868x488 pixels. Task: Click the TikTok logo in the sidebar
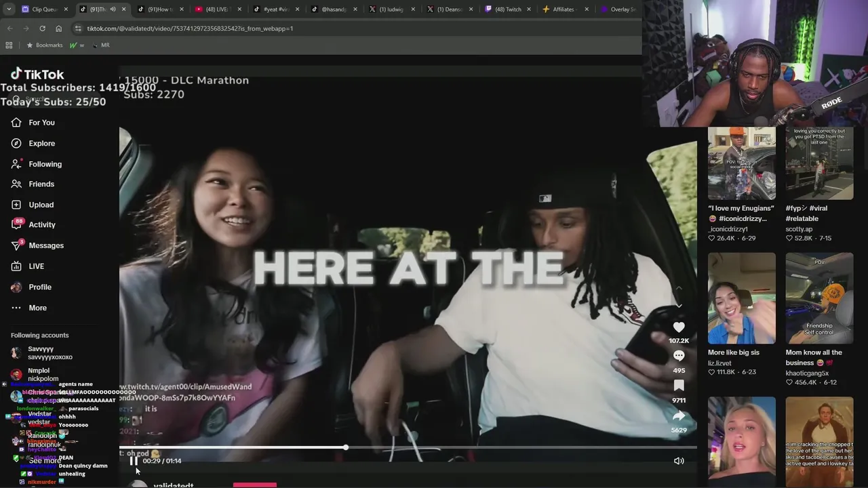coord(37,74)
